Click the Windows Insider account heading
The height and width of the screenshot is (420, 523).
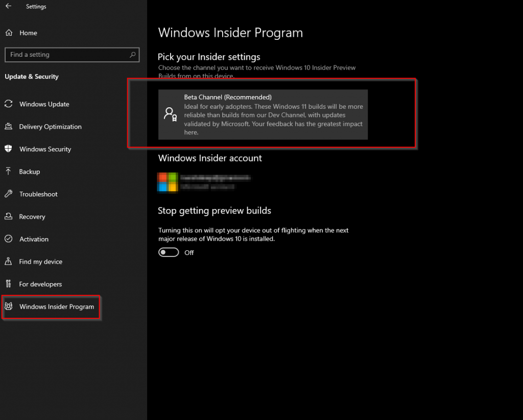point(210,158)
